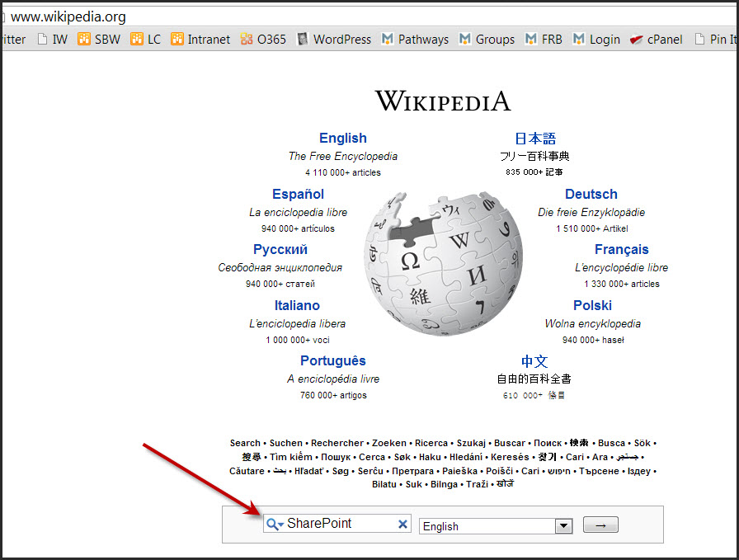The image size is (739, 560).
Task: Open the Deutsch Wikipedia link
Action: (x=591, y=195)
